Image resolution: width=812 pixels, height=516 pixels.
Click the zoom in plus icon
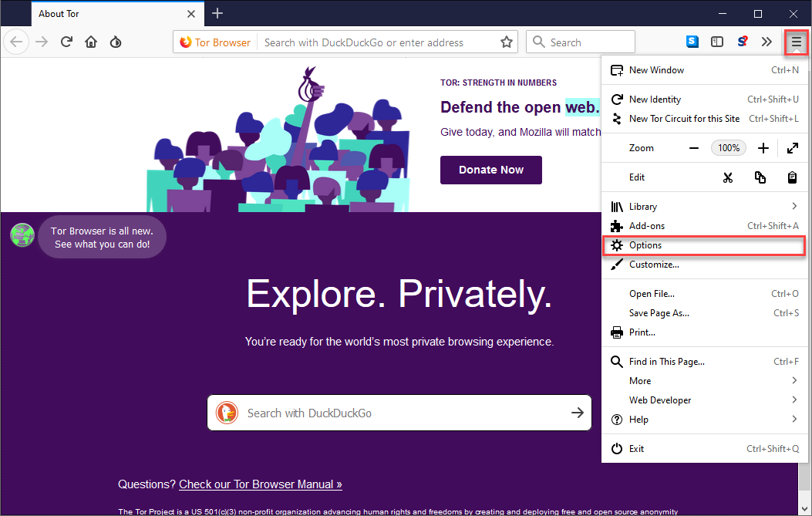(x=763, y=148)
